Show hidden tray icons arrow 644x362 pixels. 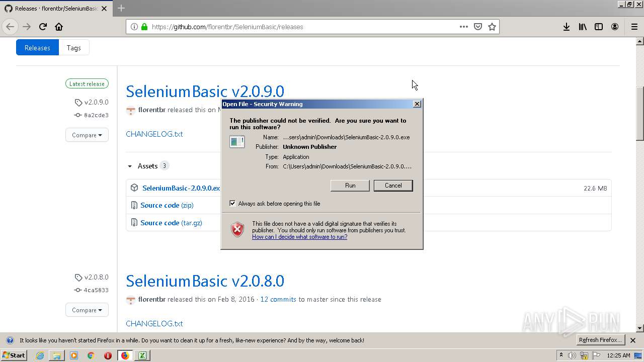pos(561,355)
